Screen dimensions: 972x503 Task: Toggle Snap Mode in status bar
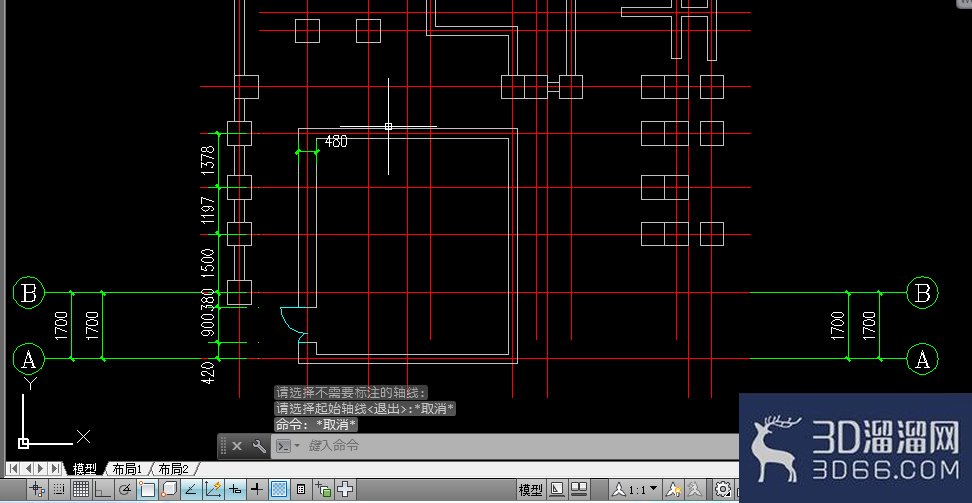pos(59,489)
